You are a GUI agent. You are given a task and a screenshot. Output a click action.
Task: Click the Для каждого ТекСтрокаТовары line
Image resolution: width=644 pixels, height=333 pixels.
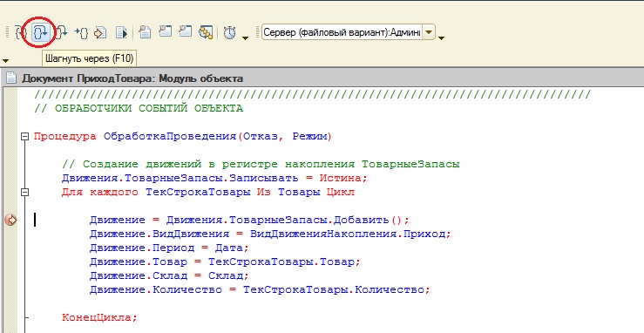point(207,192)
